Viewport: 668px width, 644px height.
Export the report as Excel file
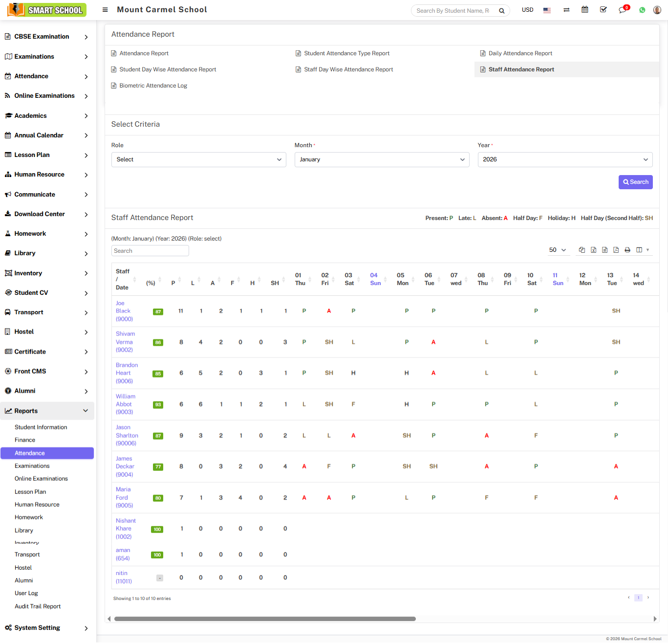coord(593,250)
